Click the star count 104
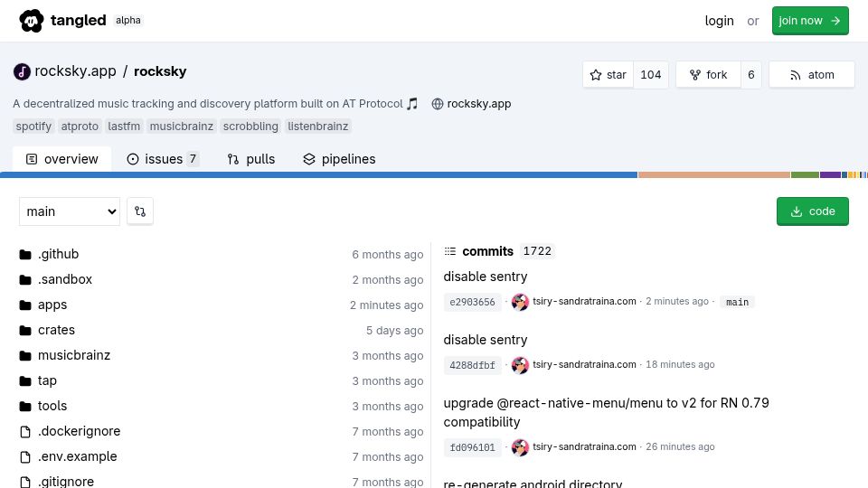868x488 pixels. (x=651, y=75)
